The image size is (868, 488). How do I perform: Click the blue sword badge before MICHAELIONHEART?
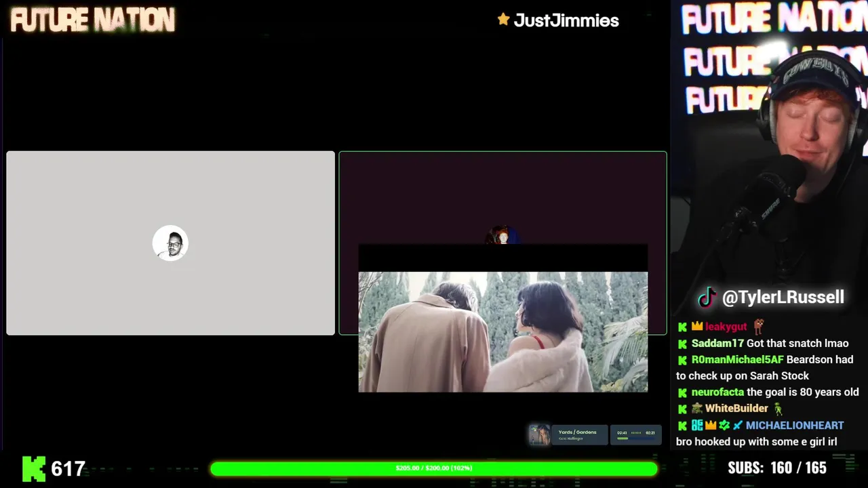click(x=737, y=426)
